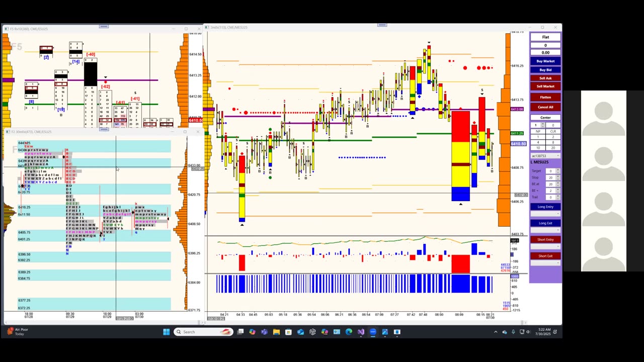644x362 pixels.
Task: Open Copilot from the taskbar
Action: point(252,332)
